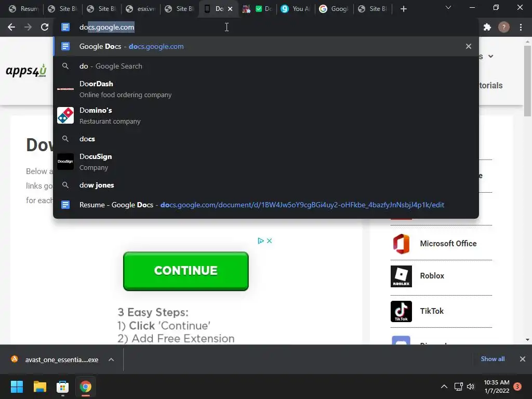Screen dimensions: 532x399
Task: Open the Resume - Google Docs suggestion
Action: [x=266, y=205]
